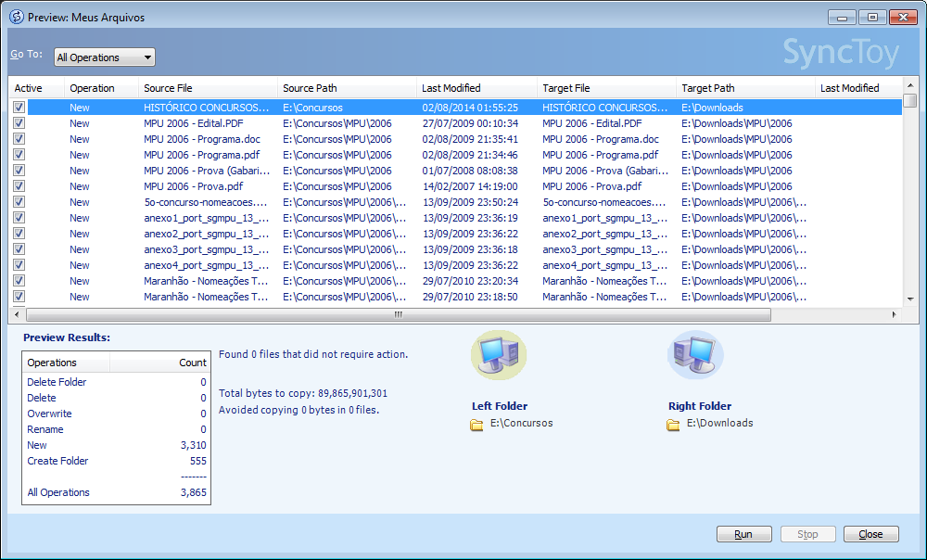The width and height of the screenshot is (927, 560).
Task: Click the Last Modified header next to Source Path
Action: [x=477, y=88]
